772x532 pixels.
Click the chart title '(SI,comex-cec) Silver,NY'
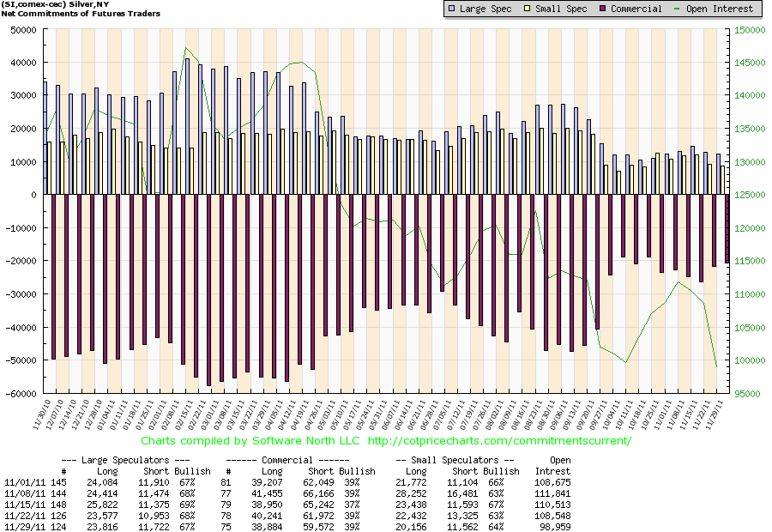tap(55, 4)
